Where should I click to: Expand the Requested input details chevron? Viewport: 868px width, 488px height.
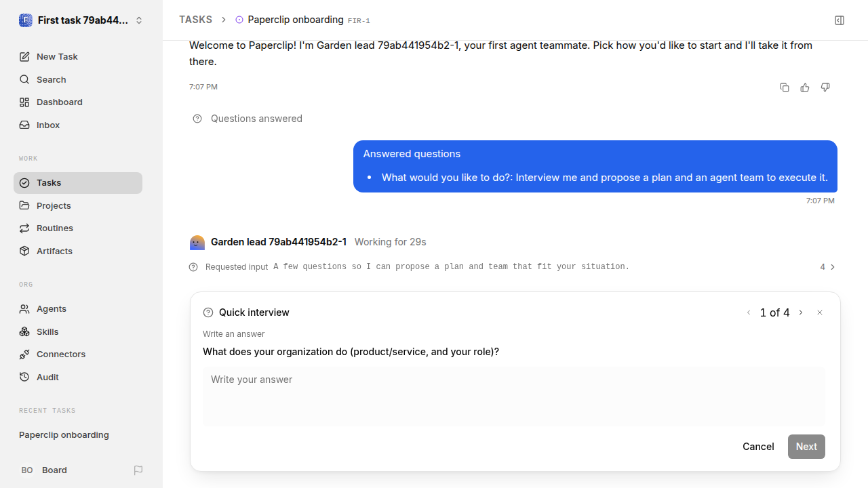point(833,267)
